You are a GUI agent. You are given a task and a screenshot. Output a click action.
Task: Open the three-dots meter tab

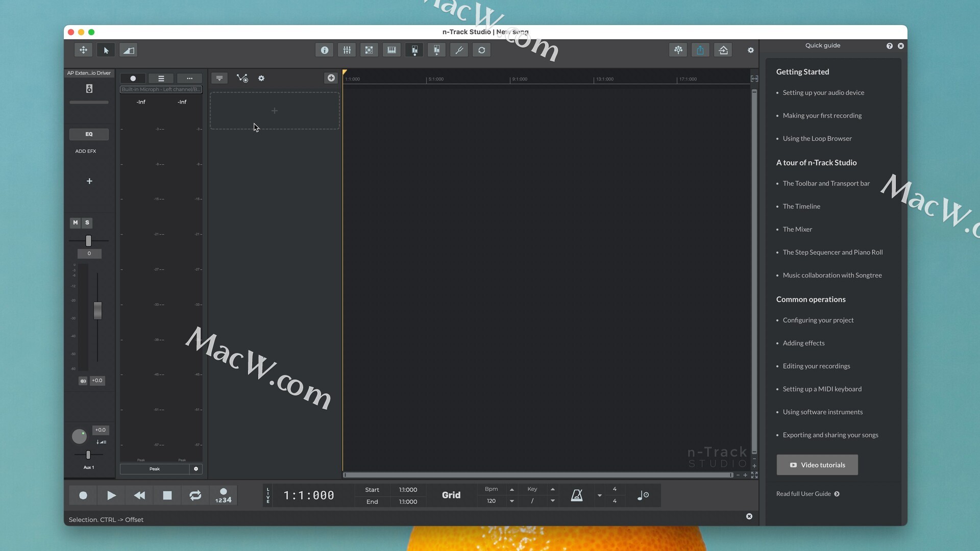pyautogui.click(x=189, y=79)
